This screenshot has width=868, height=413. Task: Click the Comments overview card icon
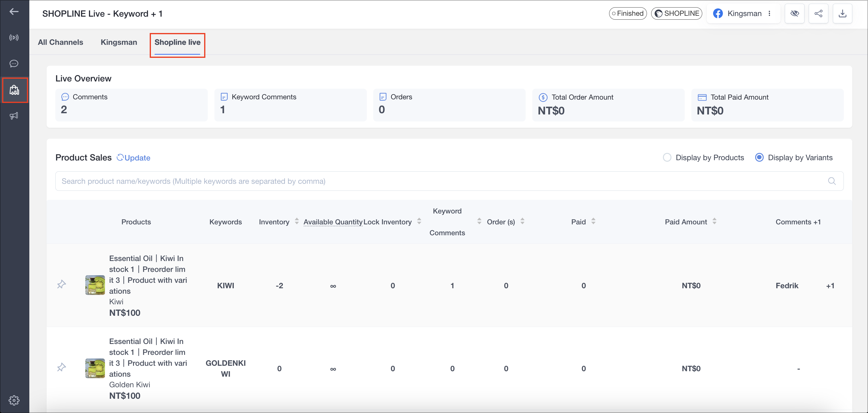(65, 97)
